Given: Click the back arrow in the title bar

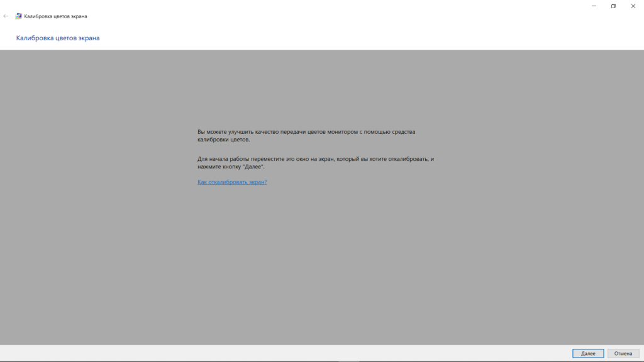Looking at the screenshot, I should [6, 16].
